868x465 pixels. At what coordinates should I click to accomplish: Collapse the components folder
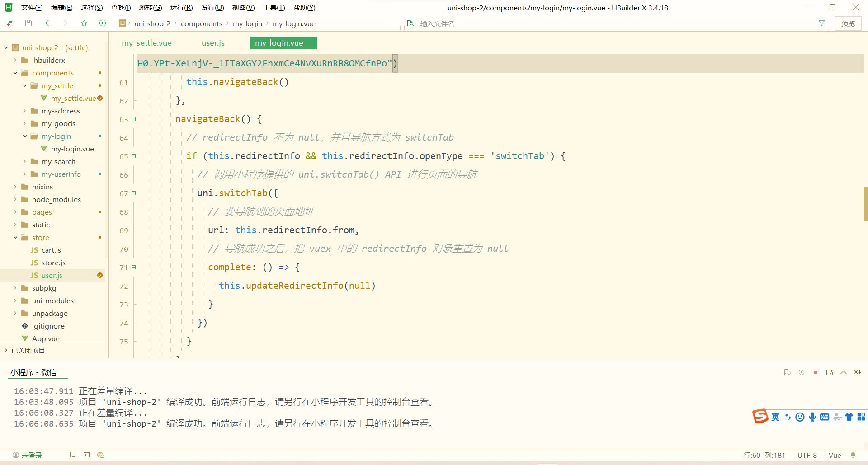15,73
